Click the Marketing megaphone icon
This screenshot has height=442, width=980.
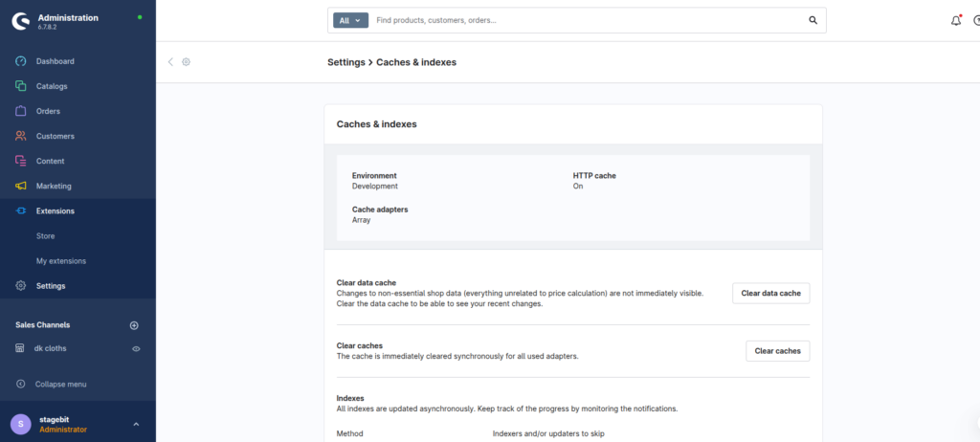21,186
